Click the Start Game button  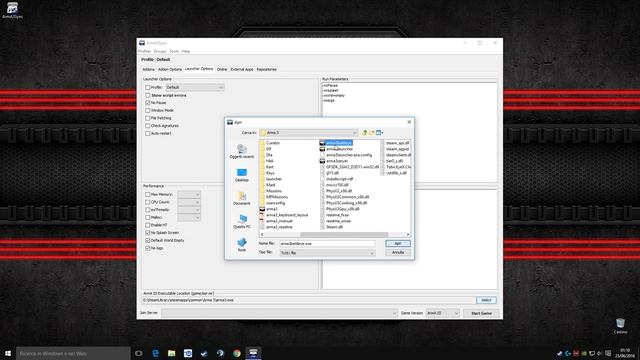pyautogui.click(x=481, y=313)
